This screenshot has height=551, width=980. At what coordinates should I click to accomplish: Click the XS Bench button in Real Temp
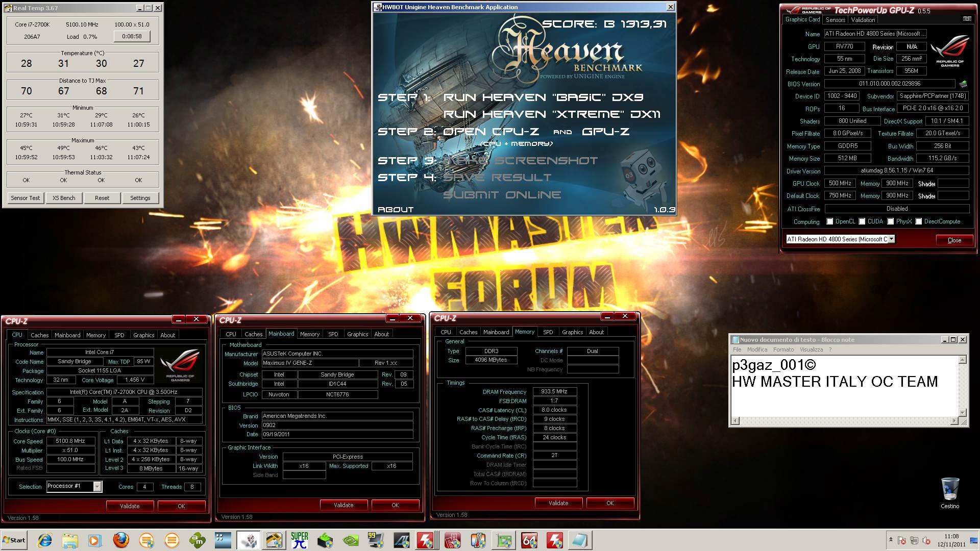(x=64, y=198)
